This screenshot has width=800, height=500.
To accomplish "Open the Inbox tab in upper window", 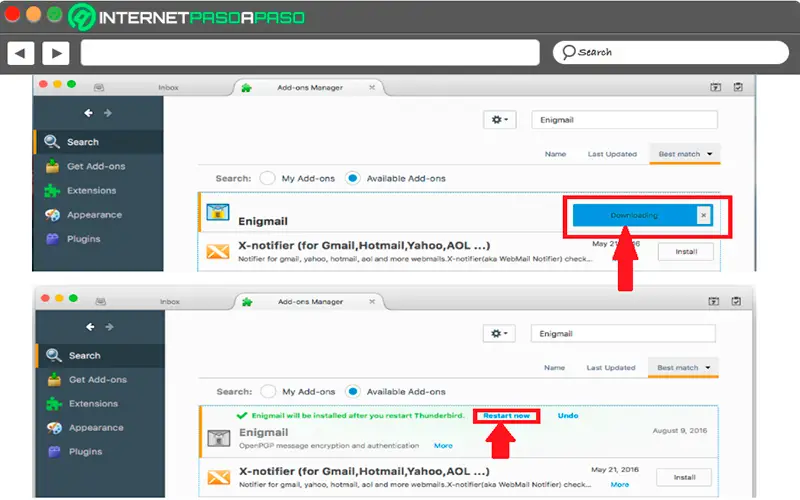I will tap(168, 88).
